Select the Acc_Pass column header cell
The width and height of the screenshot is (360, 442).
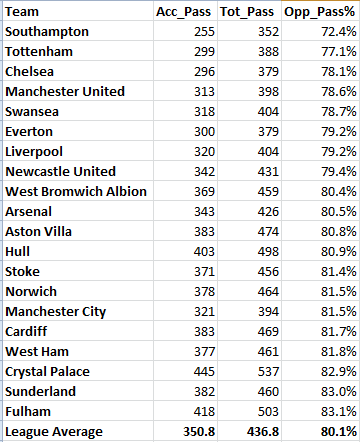coord(185,12)
